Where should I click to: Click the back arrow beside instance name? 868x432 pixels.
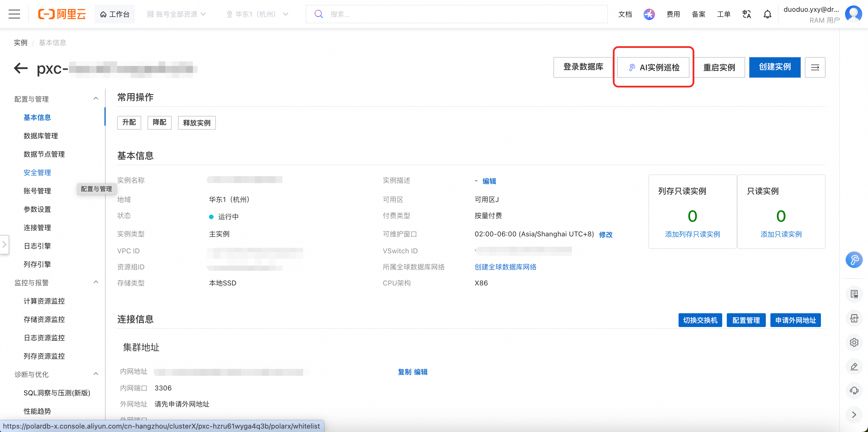(x=21, y=68)
